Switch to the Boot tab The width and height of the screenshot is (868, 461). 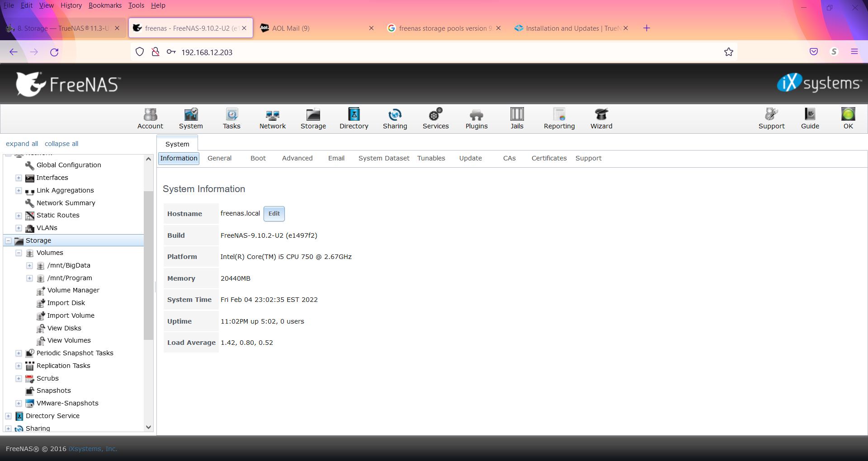258,158
